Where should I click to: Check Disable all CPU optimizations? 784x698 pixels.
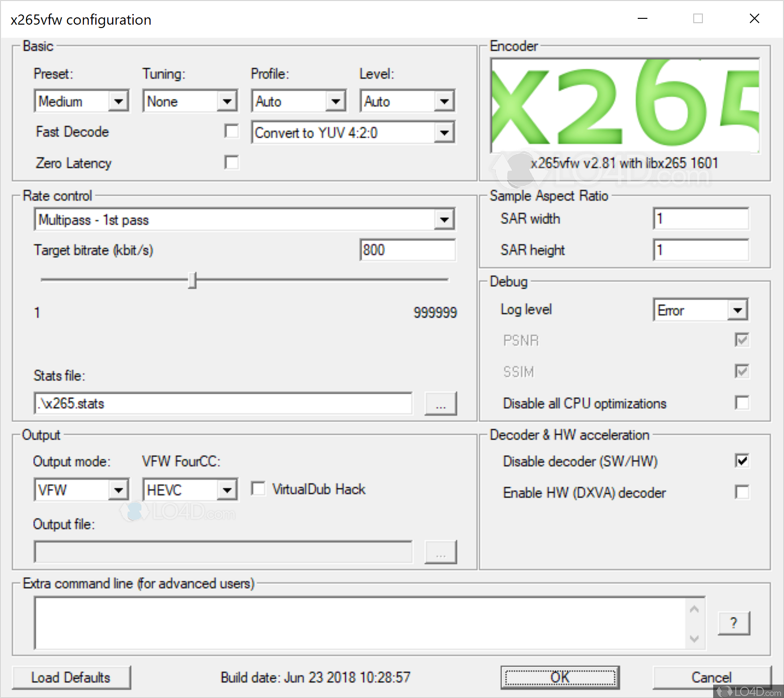(x=742, y=403)
